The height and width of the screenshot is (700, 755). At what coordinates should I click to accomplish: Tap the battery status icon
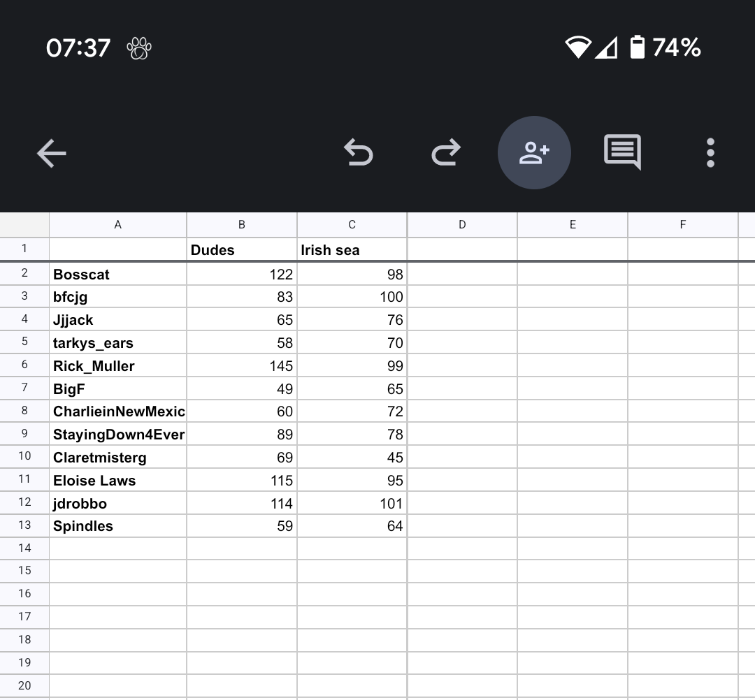637,48
